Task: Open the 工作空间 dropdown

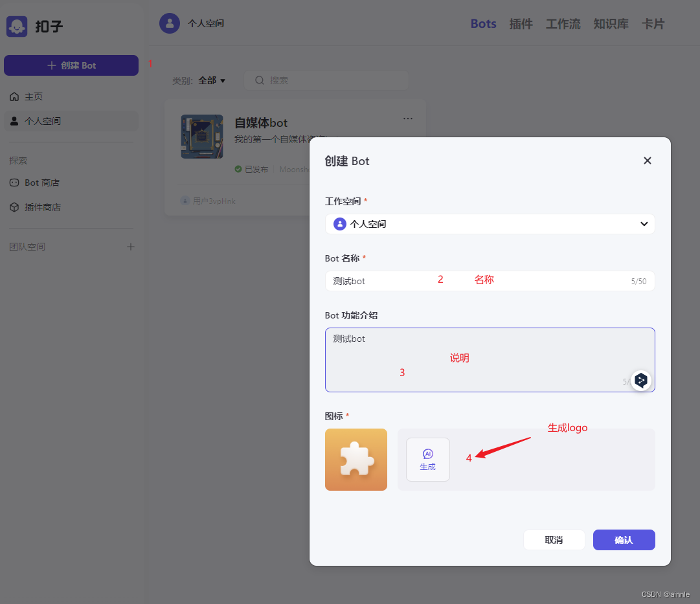Action: (x=490, y=224)
